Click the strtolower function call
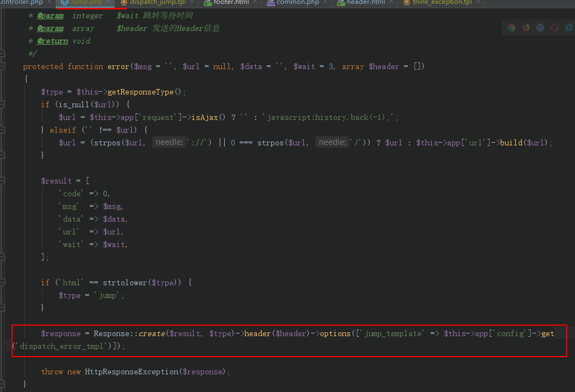This screenshot has height=392, width=575. coord(125,283)
